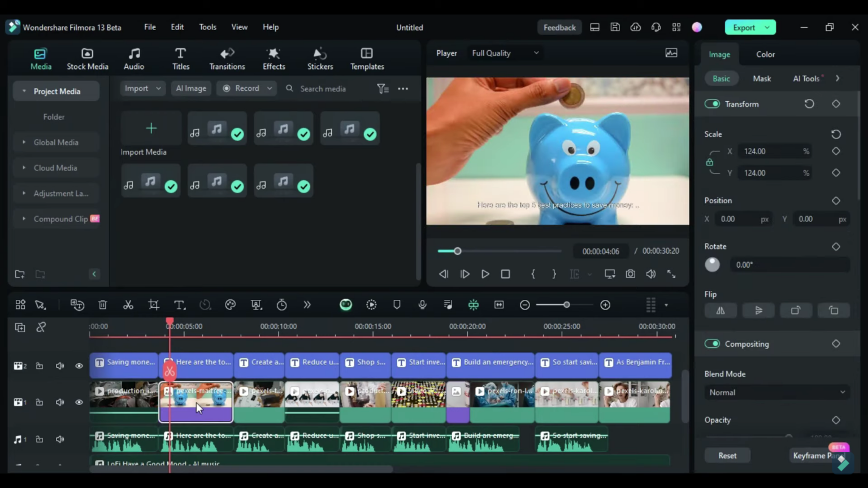Screen dimensions: 868x488
Task: Click the Delete icon in the timeline toolbar
Action: [x=102, y=304]
